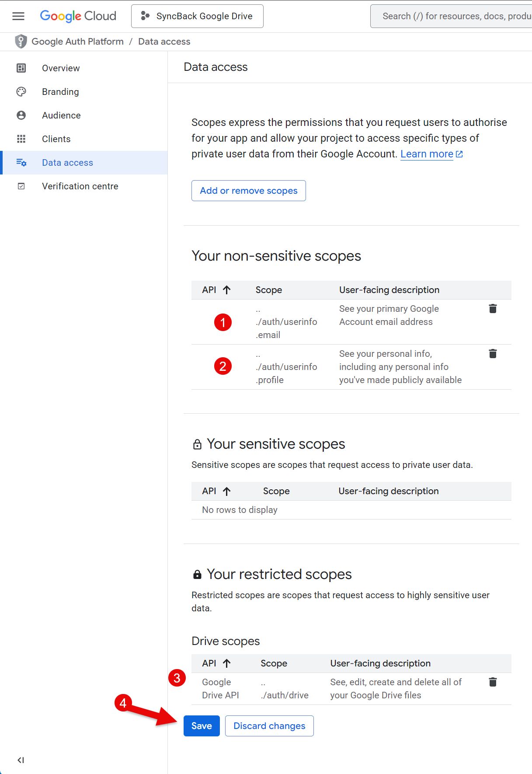Click Scope header in Drive scopes table

274,663
